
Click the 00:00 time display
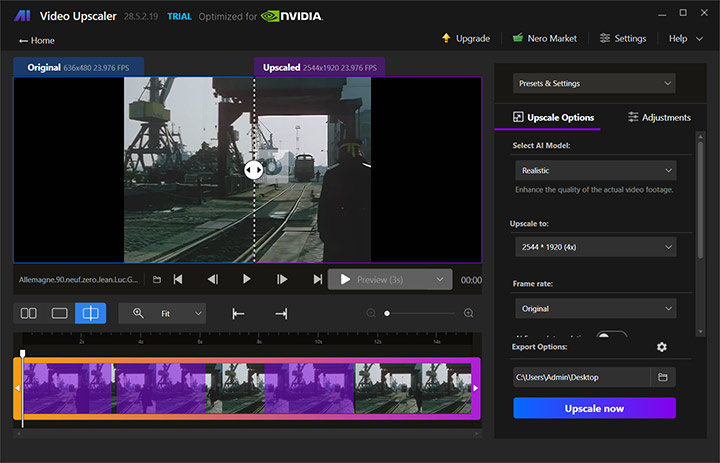pyautogui.click(x=471, y=280)
